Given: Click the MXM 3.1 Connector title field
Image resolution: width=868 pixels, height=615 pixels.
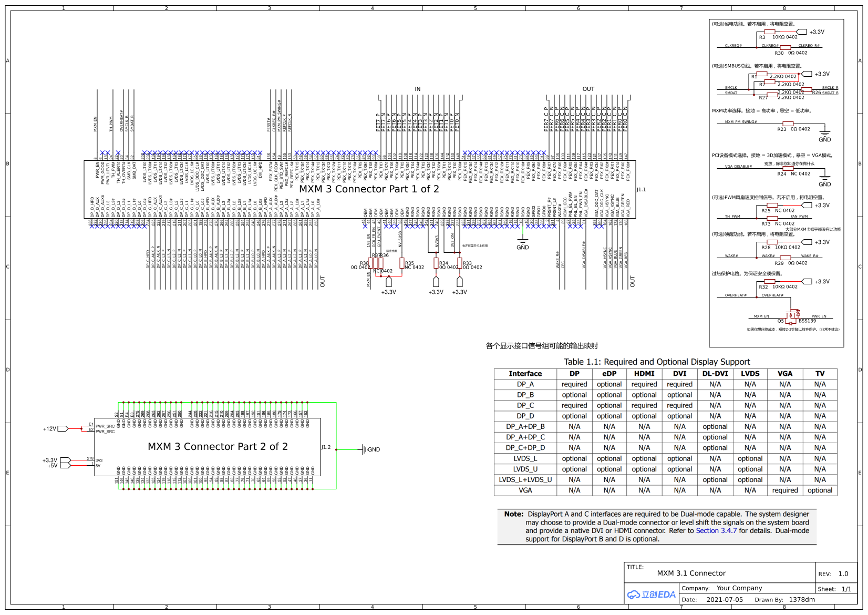Looking at the screenshot, I should click(691, 573).
